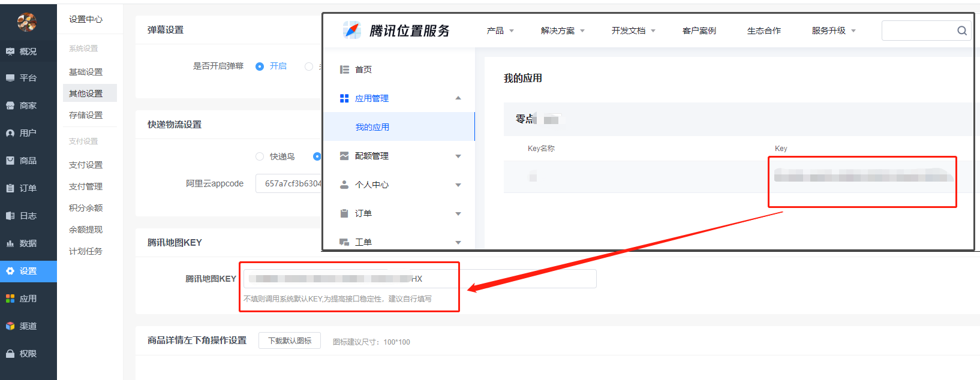
Task: Expand the arrow for 订单 in Tencent console
Action: point(458,213)
